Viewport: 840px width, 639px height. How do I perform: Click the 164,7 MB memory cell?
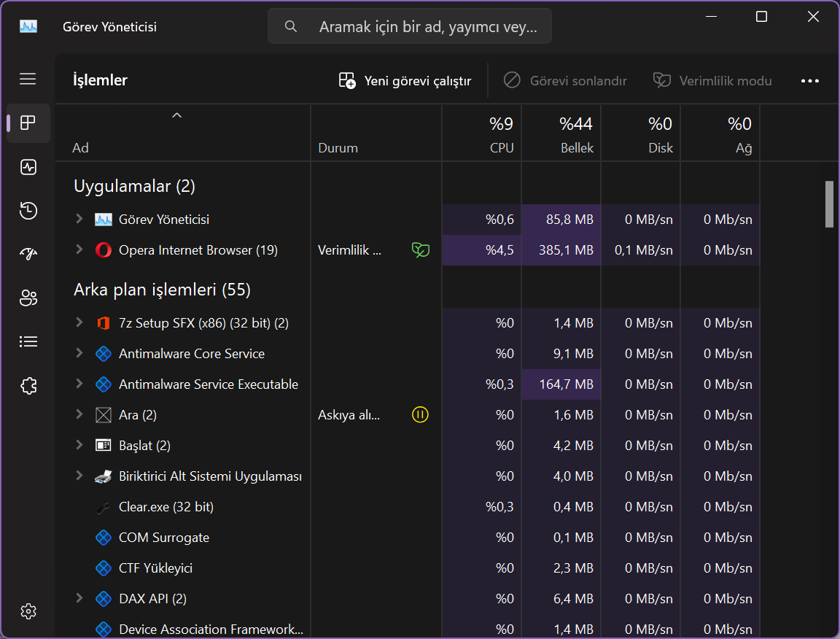click(561, 384)
